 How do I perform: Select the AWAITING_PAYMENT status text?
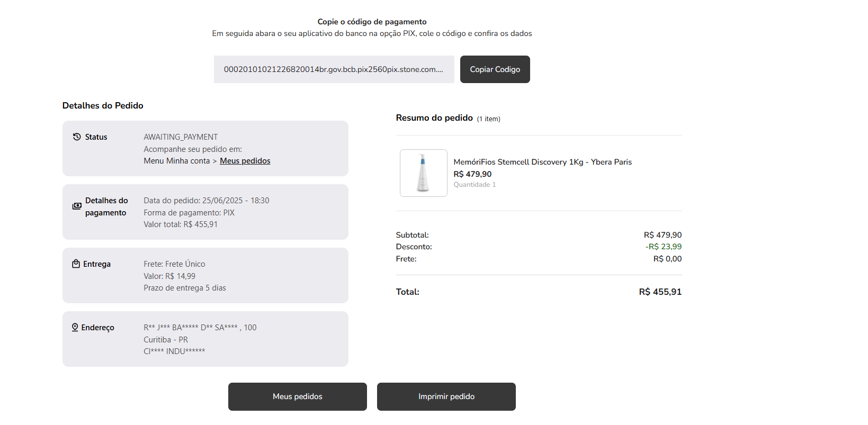pos(181,137)
